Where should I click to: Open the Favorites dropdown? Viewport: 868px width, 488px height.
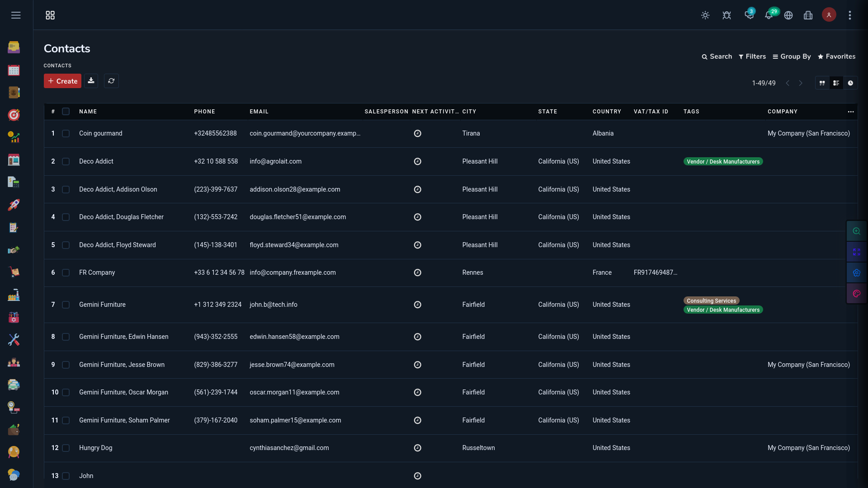[836, 56]
